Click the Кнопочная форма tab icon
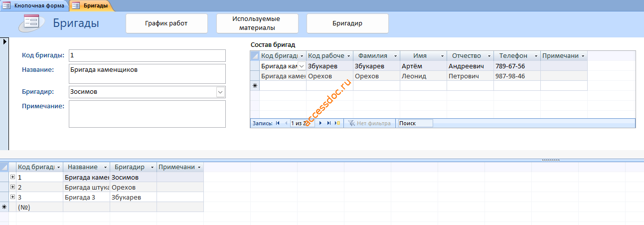644x225 pixels. pyautogui.click(x=7, y=5)
